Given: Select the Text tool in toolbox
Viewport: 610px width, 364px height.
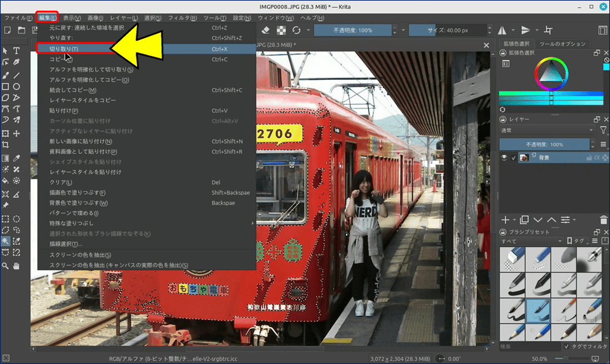Looking at the screenshot, I should pyautogui.click(x=17, y=51).
